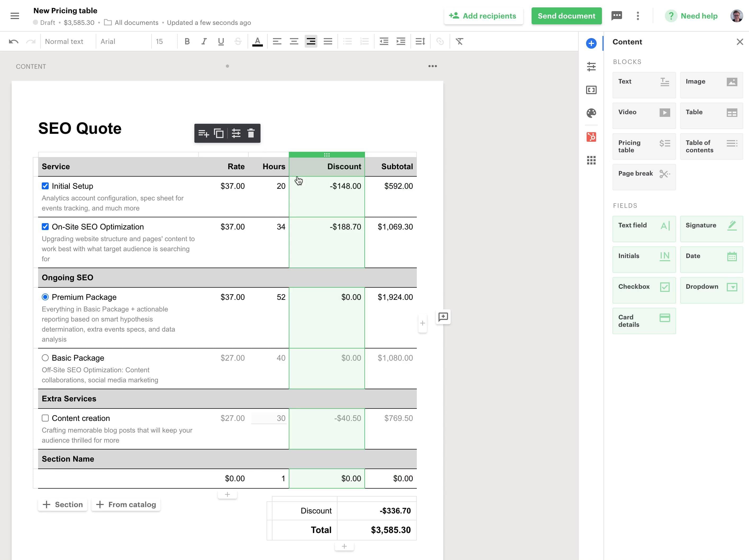Insert a numbered list
Image resolution: width=749 pixels, height=560 pixels.
point(364,41)
